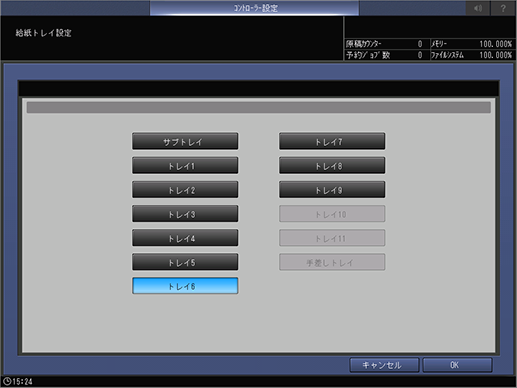Choose トレイ2 tray
This screenshot has width=517, height=388.
185,190
